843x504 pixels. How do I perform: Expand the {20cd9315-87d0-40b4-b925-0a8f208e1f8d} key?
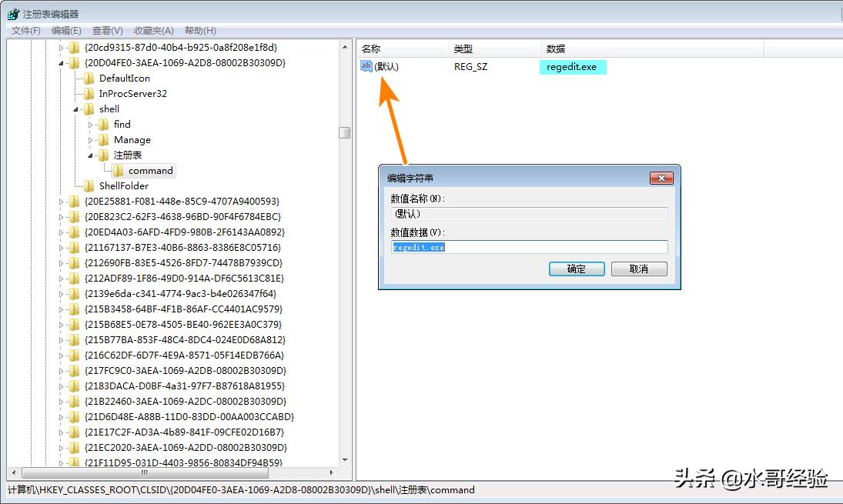(61, 48)
